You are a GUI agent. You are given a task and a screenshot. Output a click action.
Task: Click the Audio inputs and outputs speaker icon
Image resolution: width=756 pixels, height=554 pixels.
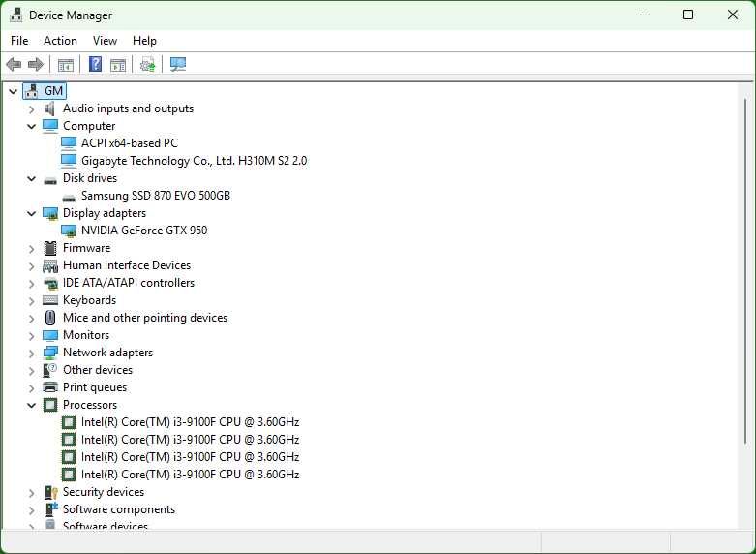(50, 108)
